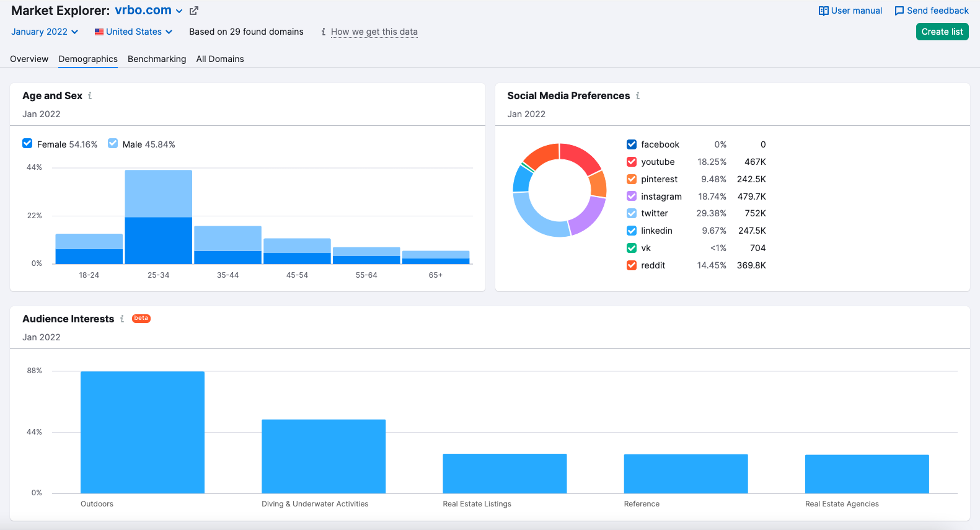Open vrbo.com in external link icon
Viewport: 980px width, 530px height.
pos(194,11)
